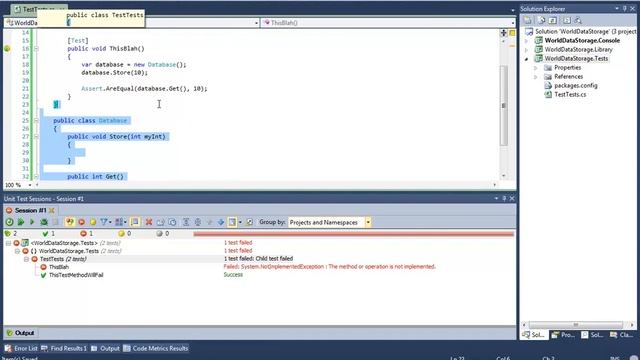
Task: Click the clock icon in session toolbar
Action: click(x=172, y=222)
